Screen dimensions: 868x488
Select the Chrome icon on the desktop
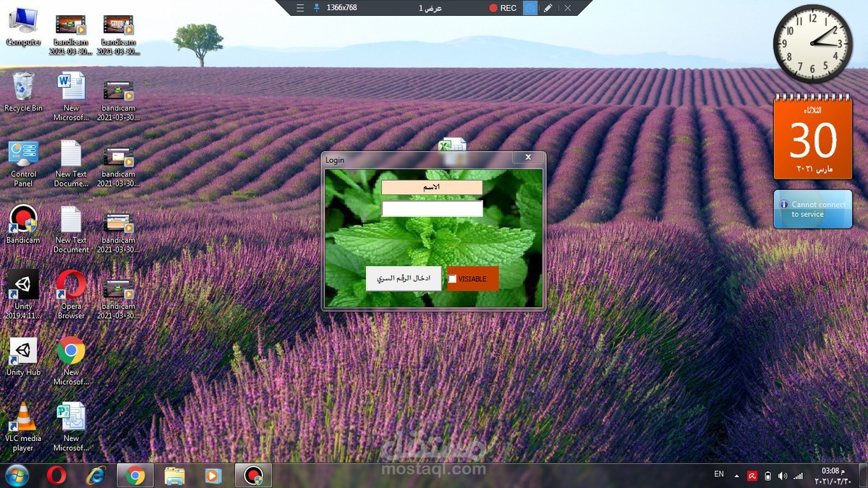71,361
